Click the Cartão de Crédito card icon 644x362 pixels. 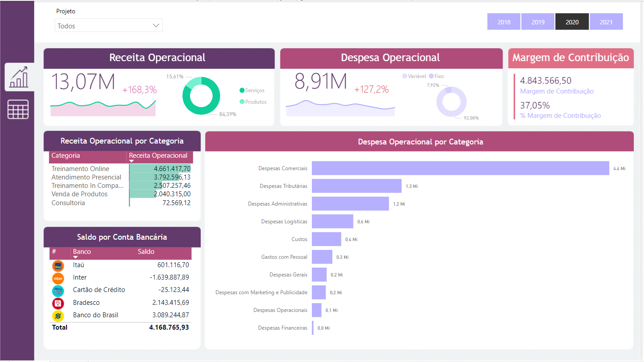pyautogui.click(x=58, y=291)
